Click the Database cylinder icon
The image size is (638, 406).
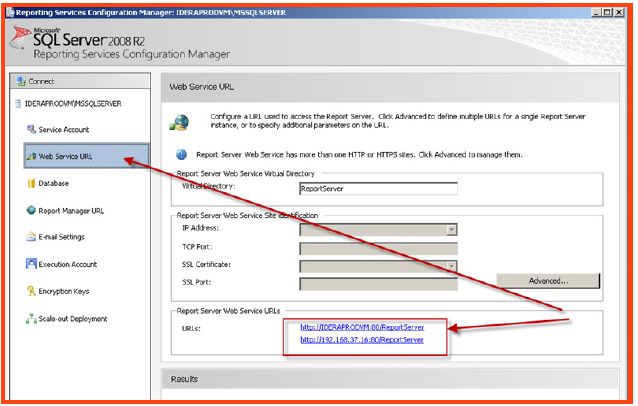pyautogui.click(x=31, y=183)
